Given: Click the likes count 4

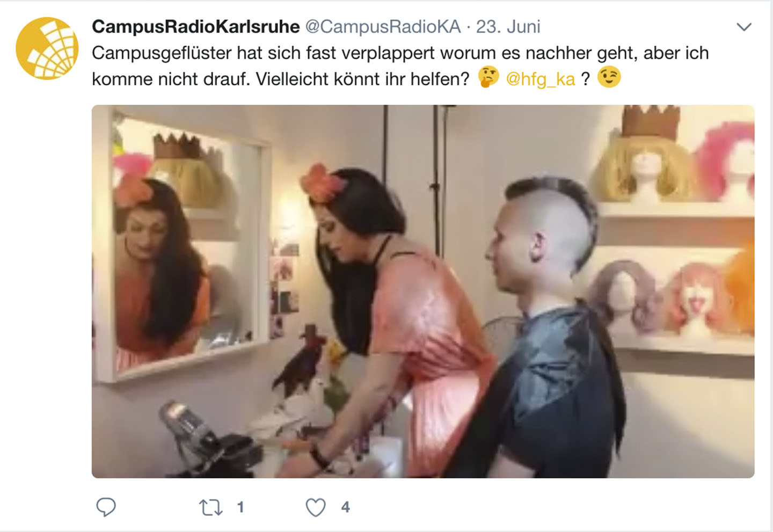Looking at the screenshot, I should point(345,507).
